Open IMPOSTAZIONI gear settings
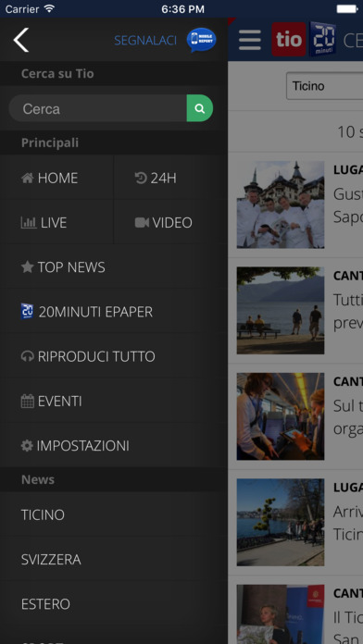 (114, 446)
